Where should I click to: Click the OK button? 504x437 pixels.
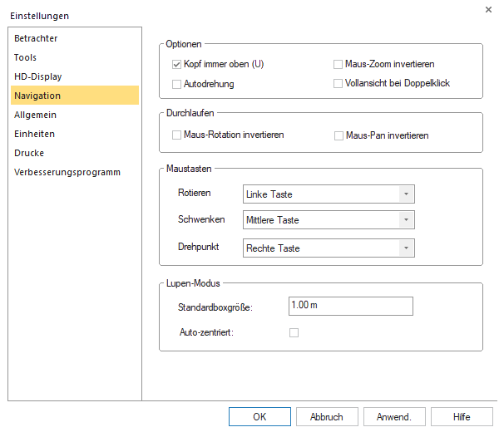(259, 416)
